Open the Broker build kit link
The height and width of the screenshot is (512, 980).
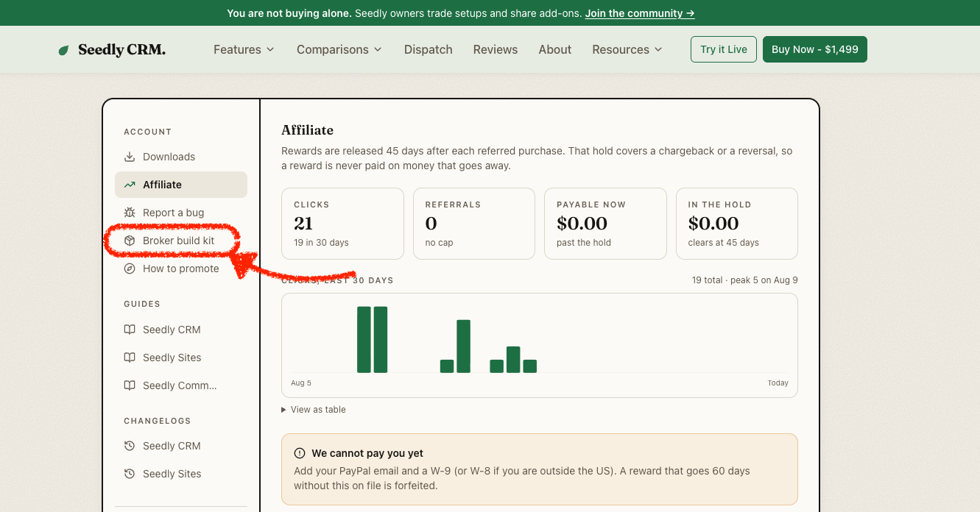tap(181, 241)
